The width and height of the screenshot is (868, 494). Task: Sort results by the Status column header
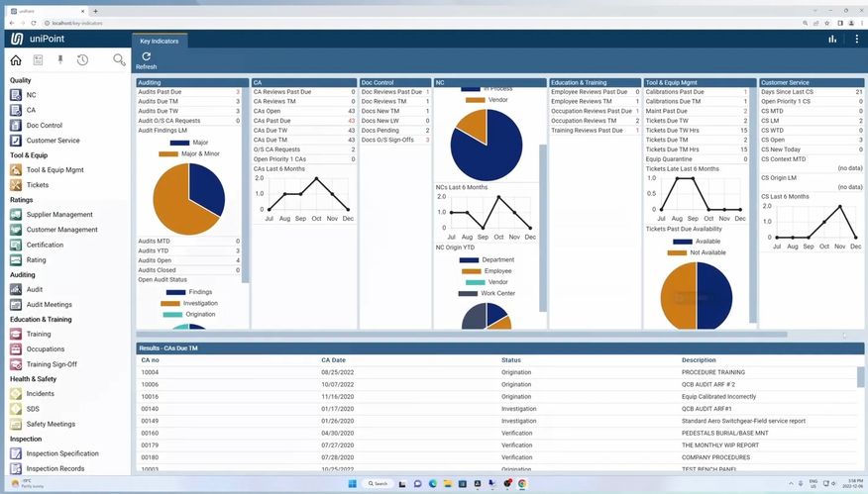click(511, 359)
